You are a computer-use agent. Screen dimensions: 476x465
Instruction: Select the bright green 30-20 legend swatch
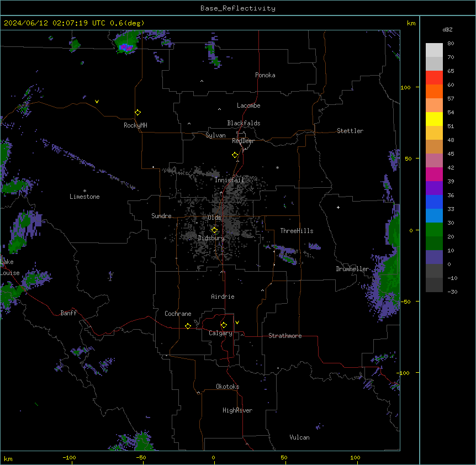(434, 230)
